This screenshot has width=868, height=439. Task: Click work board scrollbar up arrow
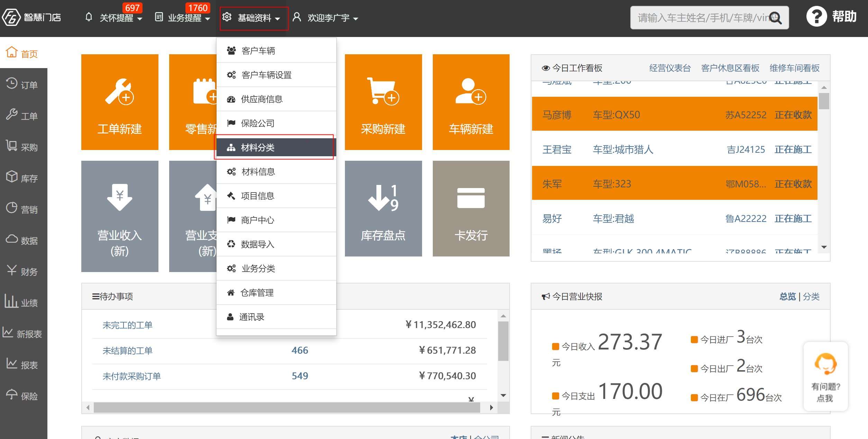point(824,87)
